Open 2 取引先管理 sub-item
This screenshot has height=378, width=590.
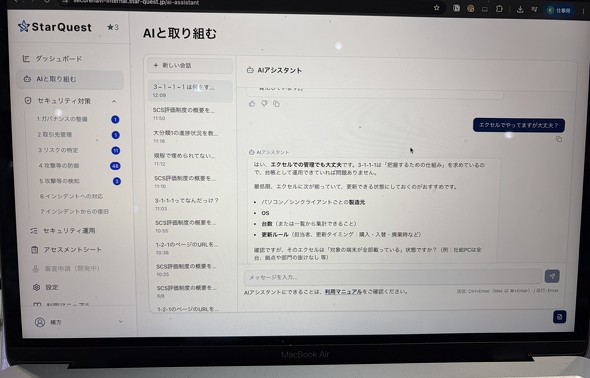[55, 135]
